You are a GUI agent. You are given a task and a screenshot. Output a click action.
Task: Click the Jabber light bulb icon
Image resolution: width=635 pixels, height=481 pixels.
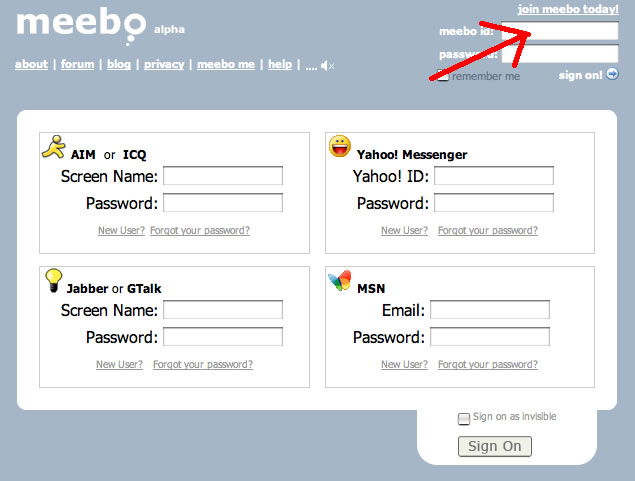[53, 280]
